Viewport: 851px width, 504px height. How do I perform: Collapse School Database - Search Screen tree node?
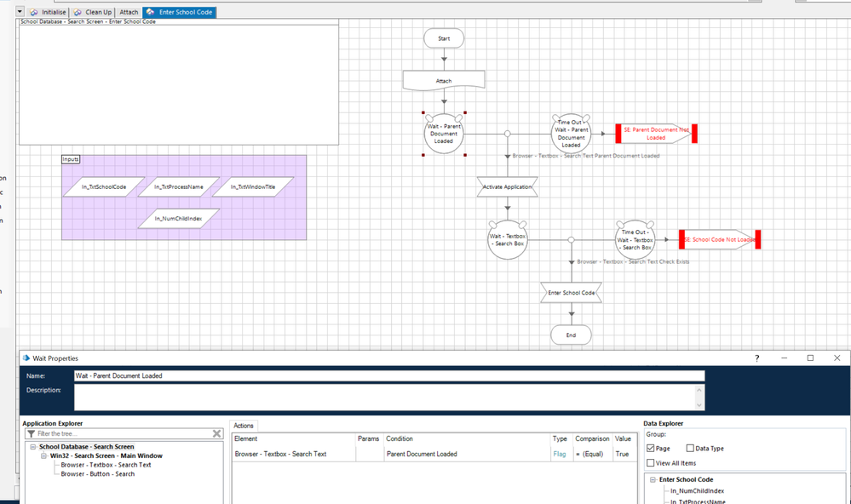32,447
